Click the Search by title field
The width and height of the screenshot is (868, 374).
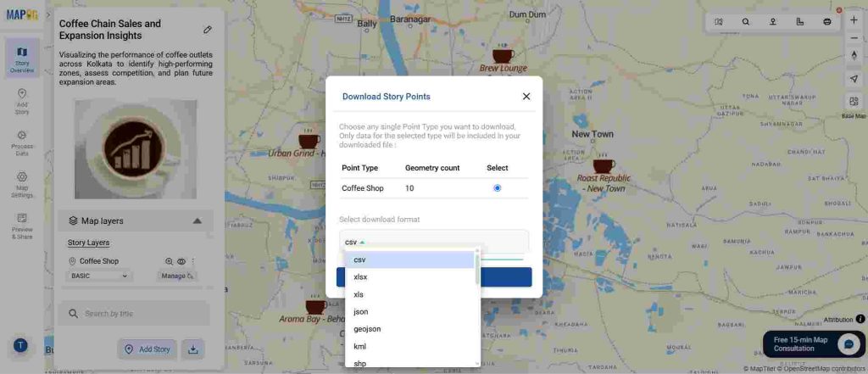(134, 314)
